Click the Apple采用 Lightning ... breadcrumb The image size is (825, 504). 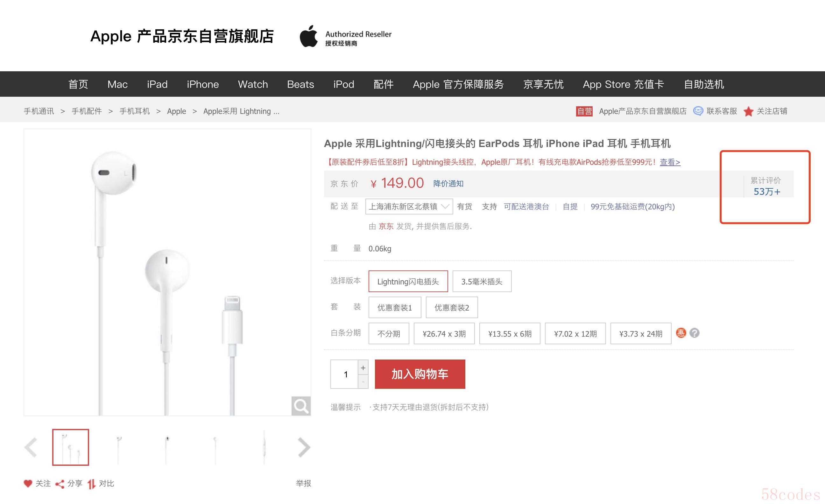coord(241,111)
